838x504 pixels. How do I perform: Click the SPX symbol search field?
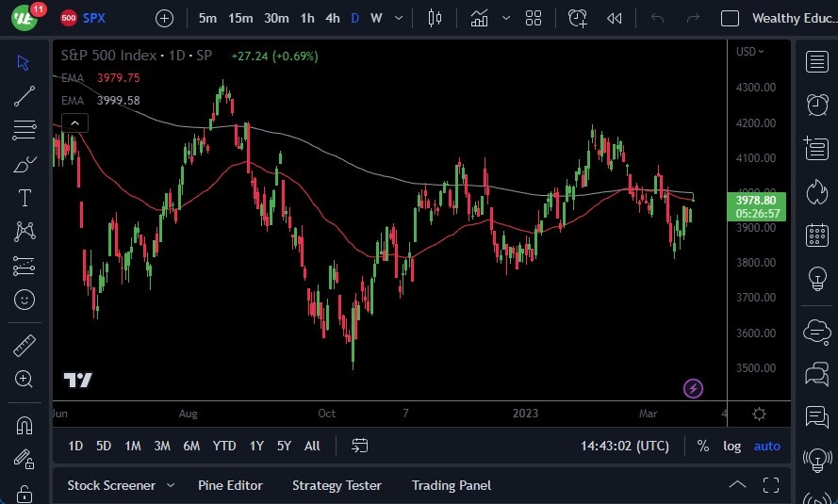click(x=94, y=18)
